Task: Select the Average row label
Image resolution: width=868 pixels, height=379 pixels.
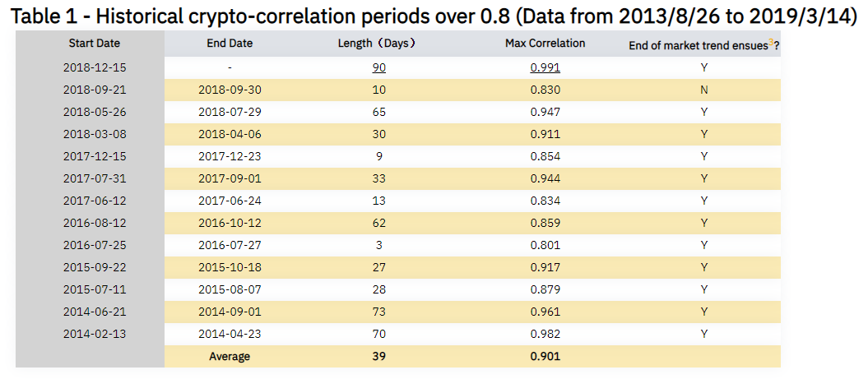Action: (x=229, y=357)
